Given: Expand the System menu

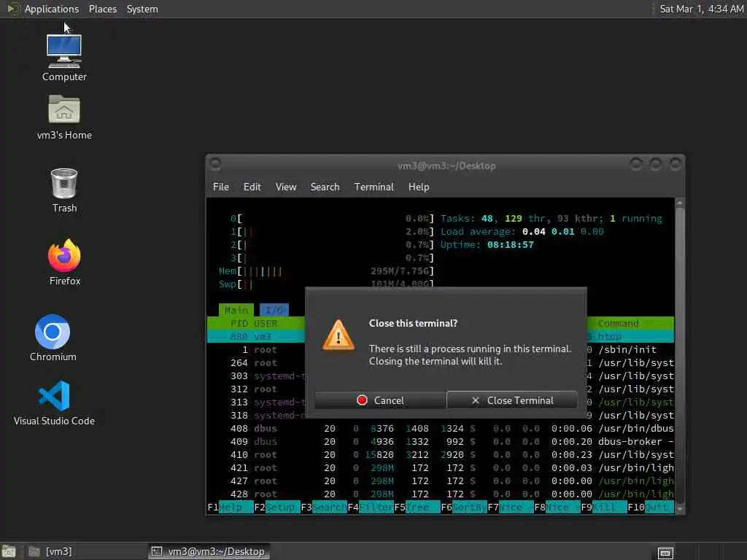Looking at the screenshot, I should tap(142, 9).
